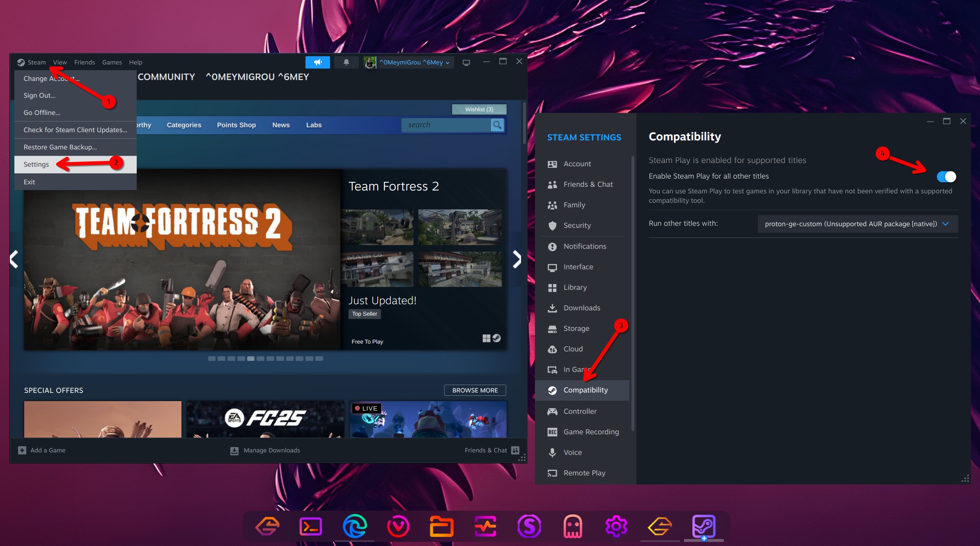Screen dimensions: 980x546
Task: Open the ^0MEYMIGROU ^6MEY profile tab
Action: pyautogui.click(x=257, y=77)
